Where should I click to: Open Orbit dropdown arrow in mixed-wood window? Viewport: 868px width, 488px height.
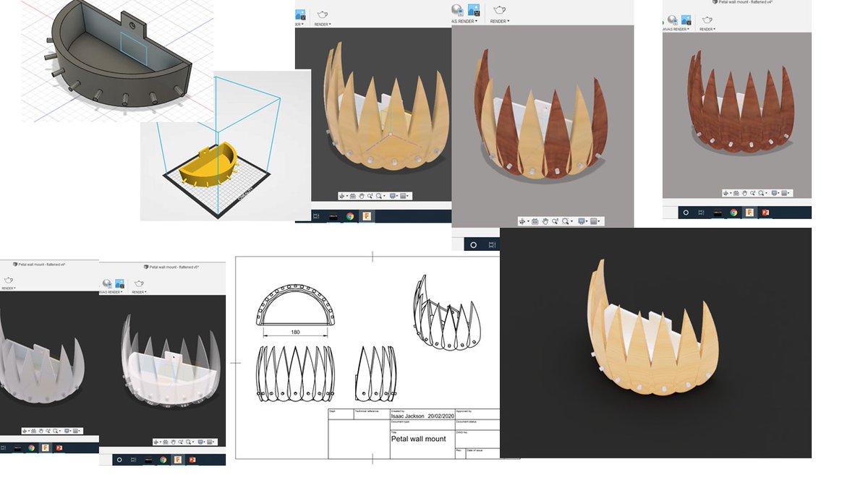528,221
